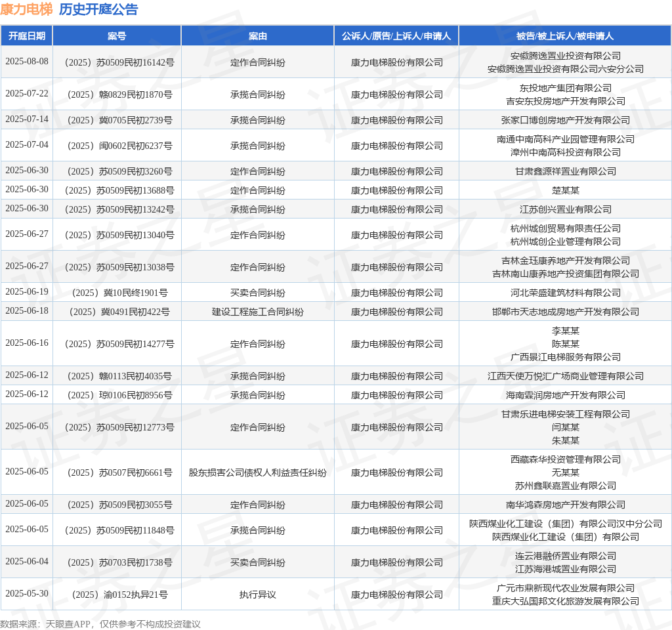The height and width of the screenshot is (630, 672).
Task: Select case number 苏0509民初13038号
Action: tap(119, 268)
